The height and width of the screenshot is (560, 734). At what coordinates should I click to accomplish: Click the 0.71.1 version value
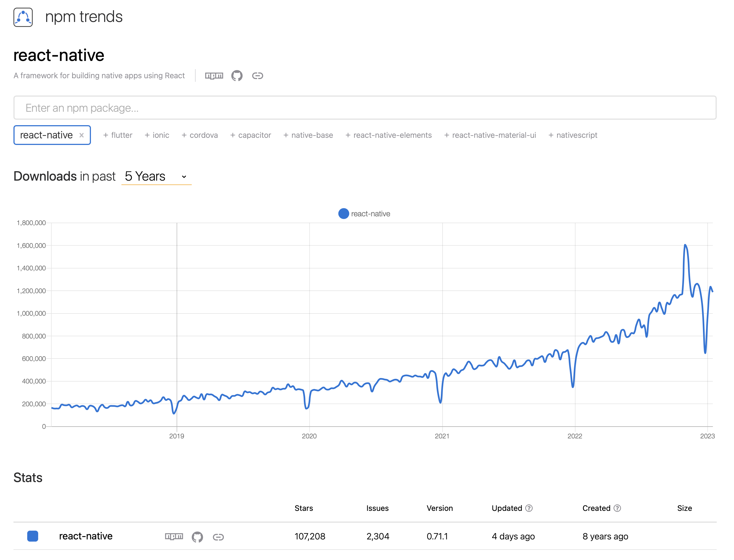(437, 536)
